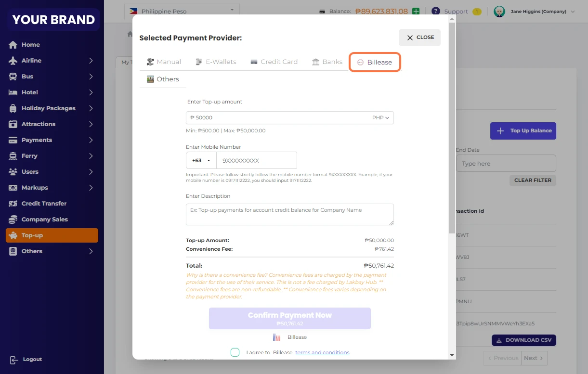Switch to the E-Wallets payment tab

point(215,62)
